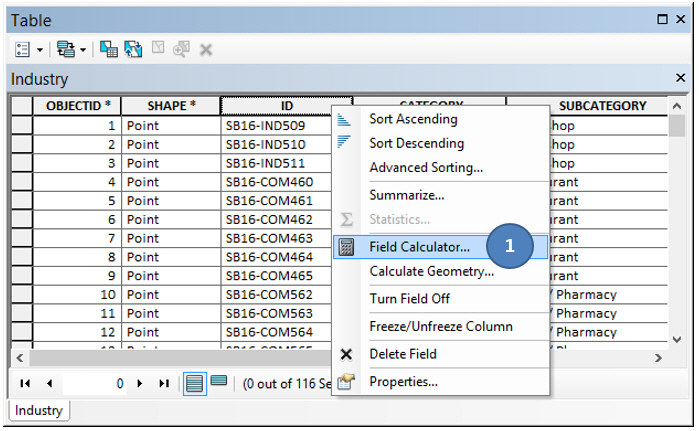Image resolution: width=699 pixels, height=431 pixels.
Task: Toggle Show selected records view
Action: pyautogui.click(x=218, y=382)
